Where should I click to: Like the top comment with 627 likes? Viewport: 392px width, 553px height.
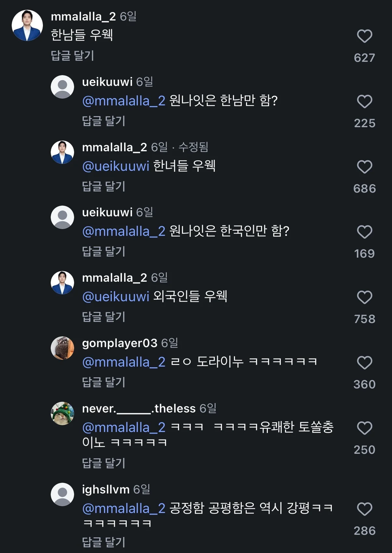tap(364, 36)
